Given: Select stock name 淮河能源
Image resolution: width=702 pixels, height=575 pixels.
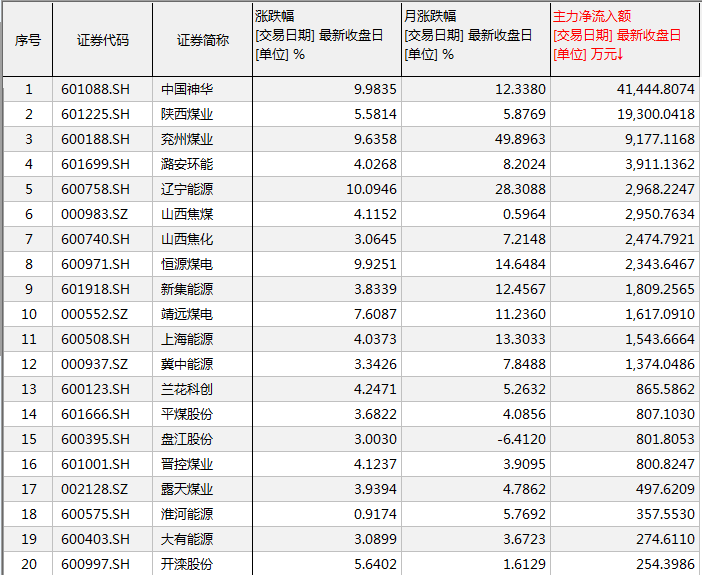Looking at the screenshot, I should [x=187, y=514].
